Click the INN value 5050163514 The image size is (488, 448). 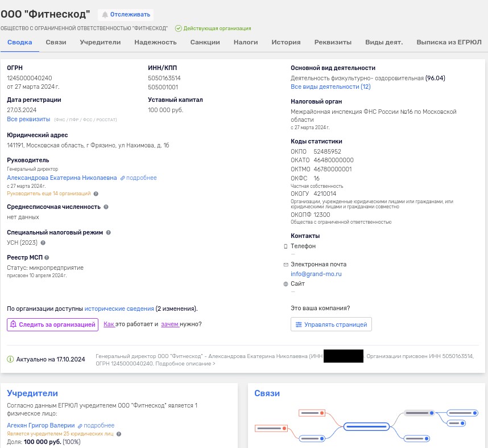tap(164, 78)
